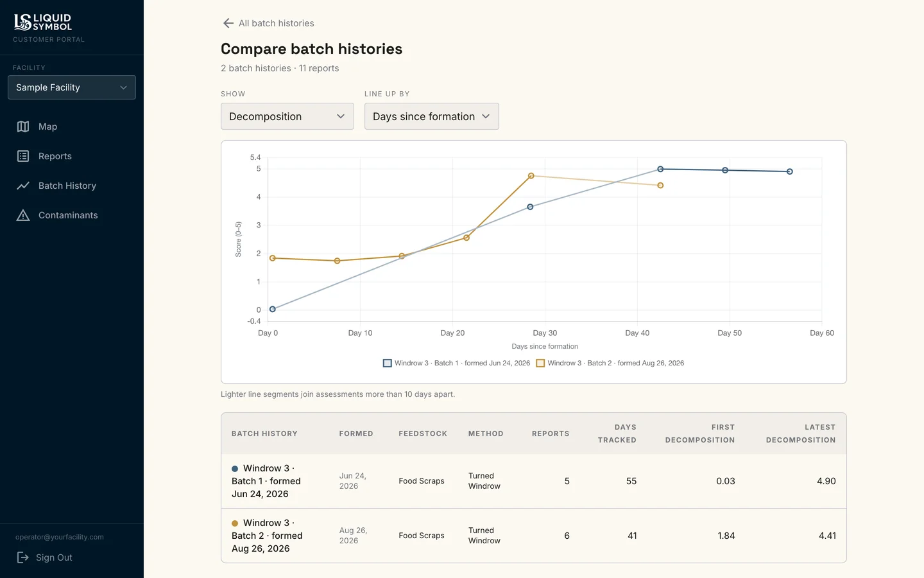Viewport: 924px width, 578px height.
Task: Select the Windrow 3 Batch 1 table row name
Action: coord(266,481)
